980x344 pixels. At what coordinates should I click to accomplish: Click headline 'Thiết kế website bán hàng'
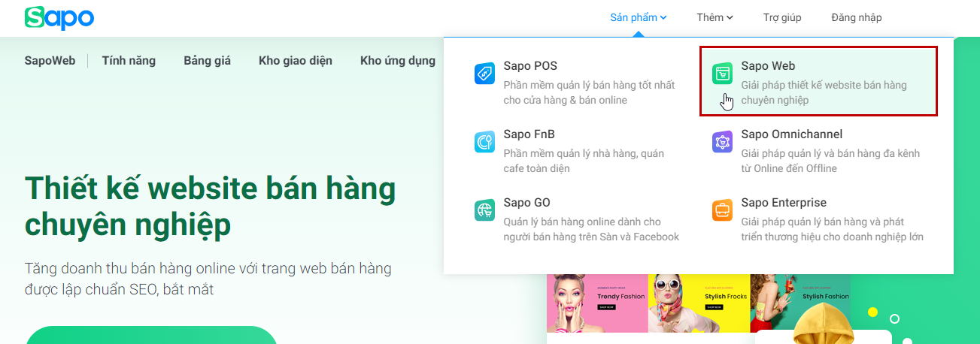210,189
